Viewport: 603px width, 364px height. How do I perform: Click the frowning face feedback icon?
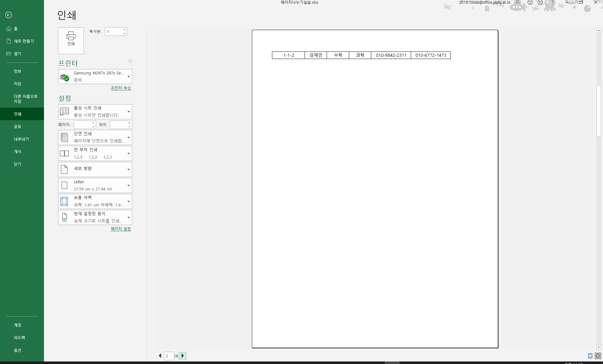point(540,3)
